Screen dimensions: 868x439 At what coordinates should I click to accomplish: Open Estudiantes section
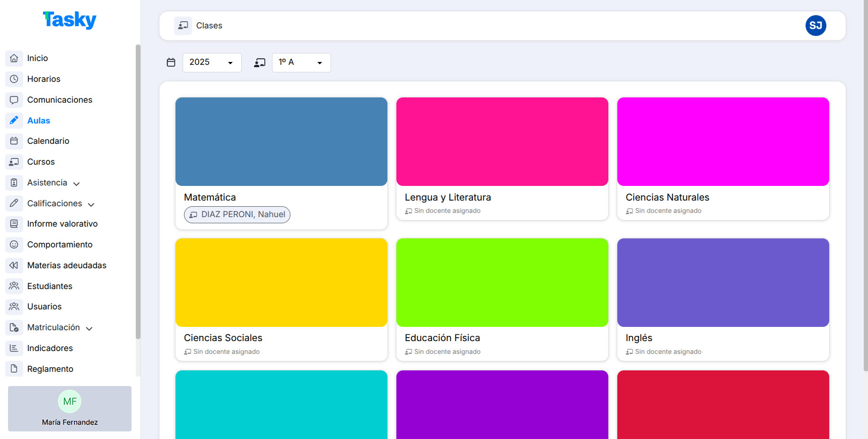50,286
